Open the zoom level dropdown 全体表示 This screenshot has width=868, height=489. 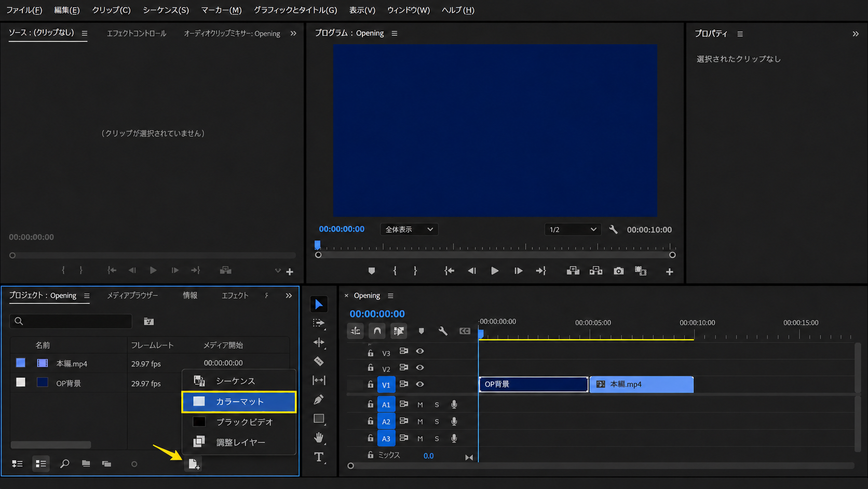pos(409,230)
